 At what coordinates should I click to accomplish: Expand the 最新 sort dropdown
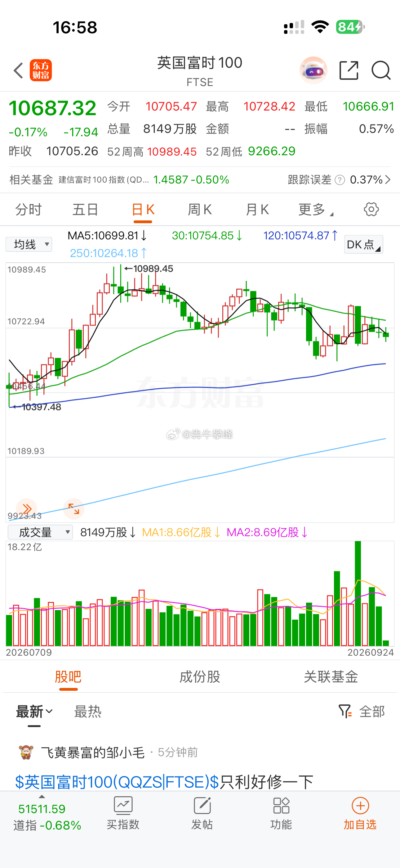coord(34,712)
